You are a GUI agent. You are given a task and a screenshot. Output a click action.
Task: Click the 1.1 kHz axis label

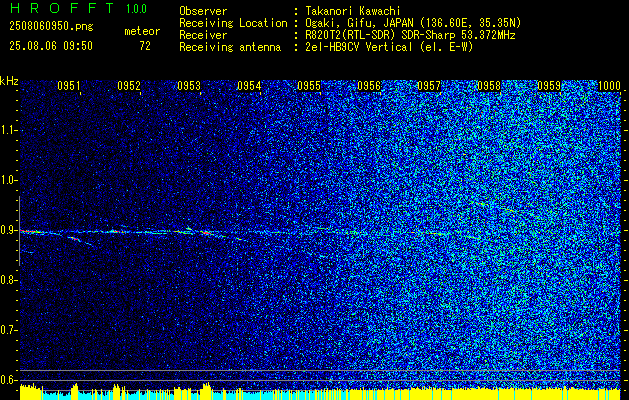pyautogui.click(x=9, y=130)
